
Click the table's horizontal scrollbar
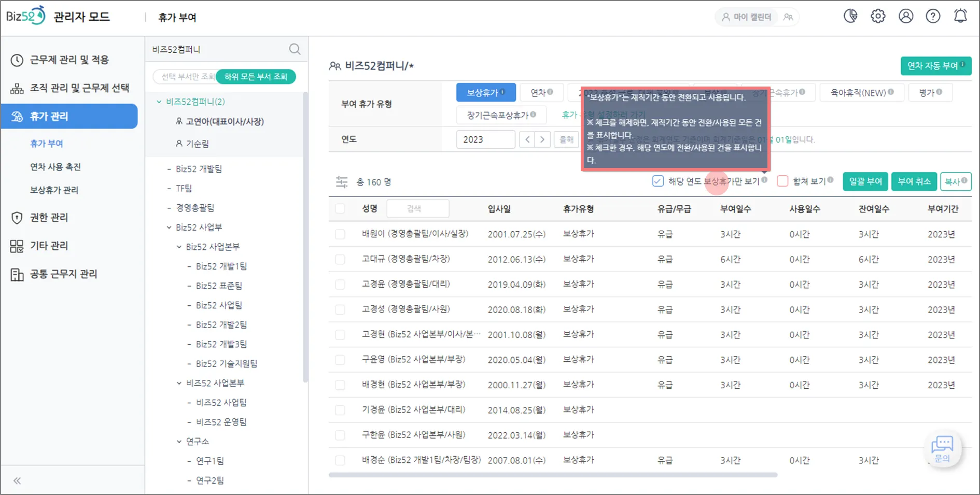click(553, 475)
